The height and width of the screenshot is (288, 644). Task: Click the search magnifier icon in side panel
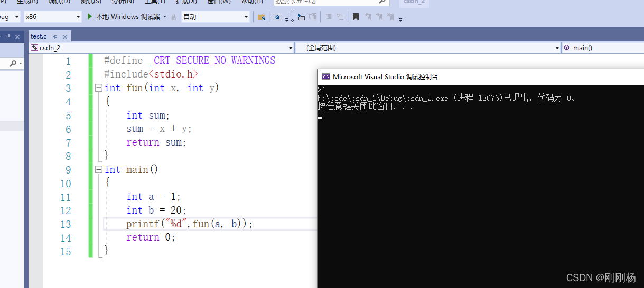pyautogui.click(x=13, y=63)
